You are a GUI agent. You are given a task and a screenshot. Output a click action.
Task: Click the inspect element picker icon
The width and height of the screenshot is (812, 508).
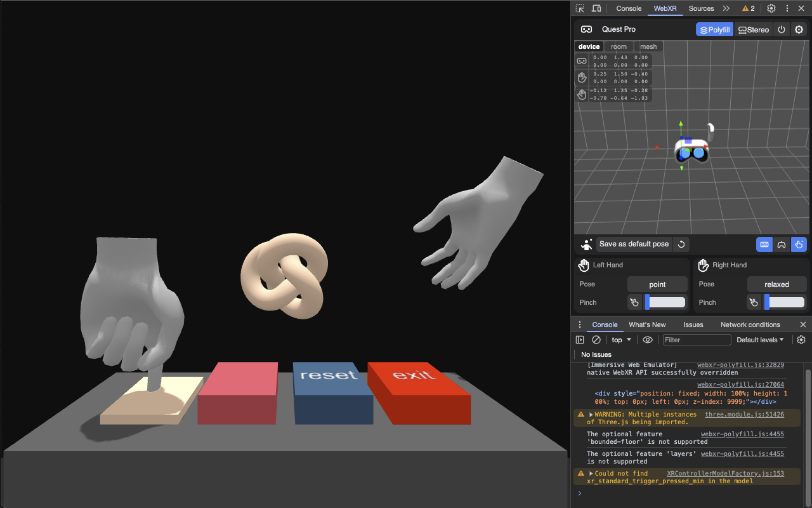[579, 8]
